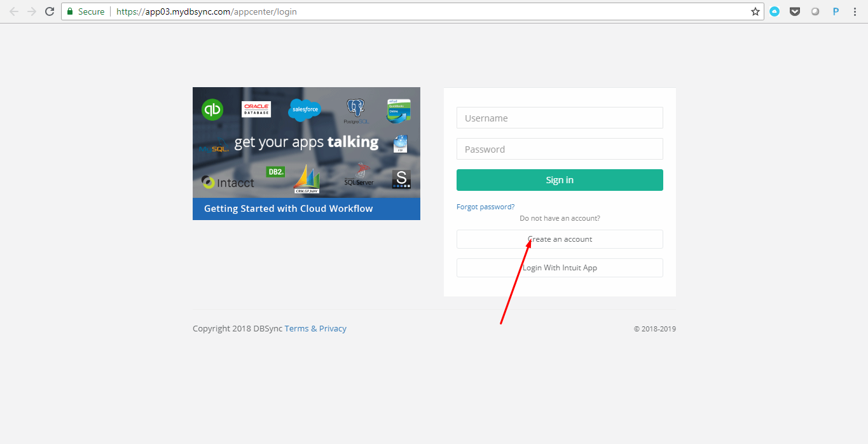This screenshot has height=444, width=868.
Task: Open the Forgot password link
Action: click(485, 207)
